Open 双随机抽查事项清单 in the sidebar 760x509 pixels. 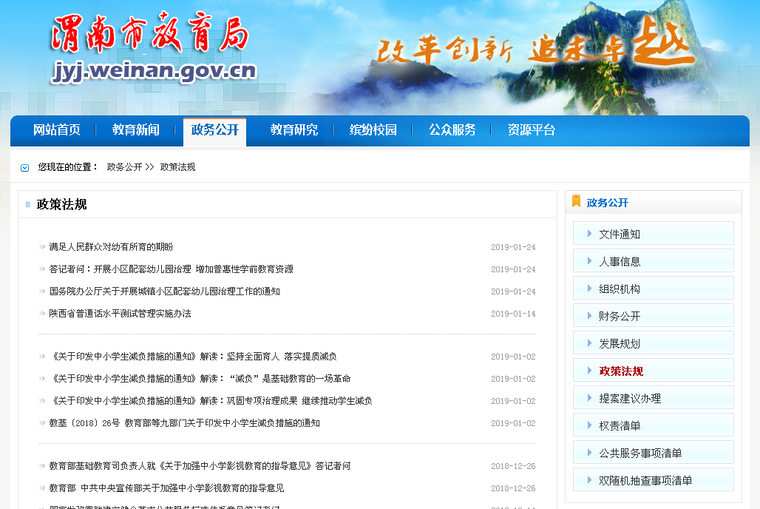pyautogui.click(x=653, y=480)
